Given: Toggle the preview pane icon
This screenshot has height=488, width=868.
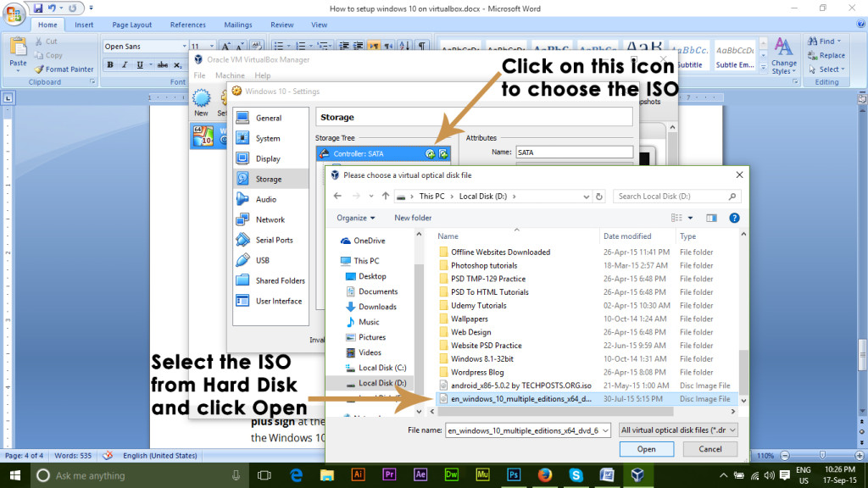Looking at the screenshot, I should 711,218.
